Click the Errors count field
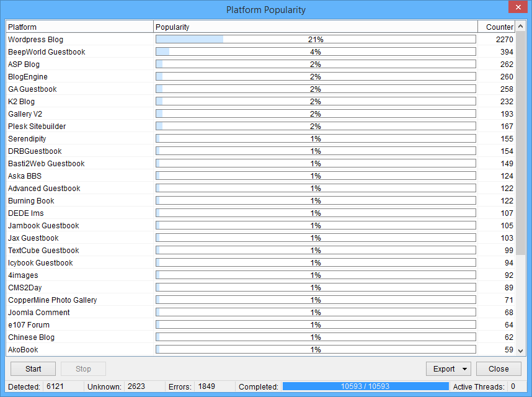Image resolution: width=532 pixels, height=397 pixels. 206,386
